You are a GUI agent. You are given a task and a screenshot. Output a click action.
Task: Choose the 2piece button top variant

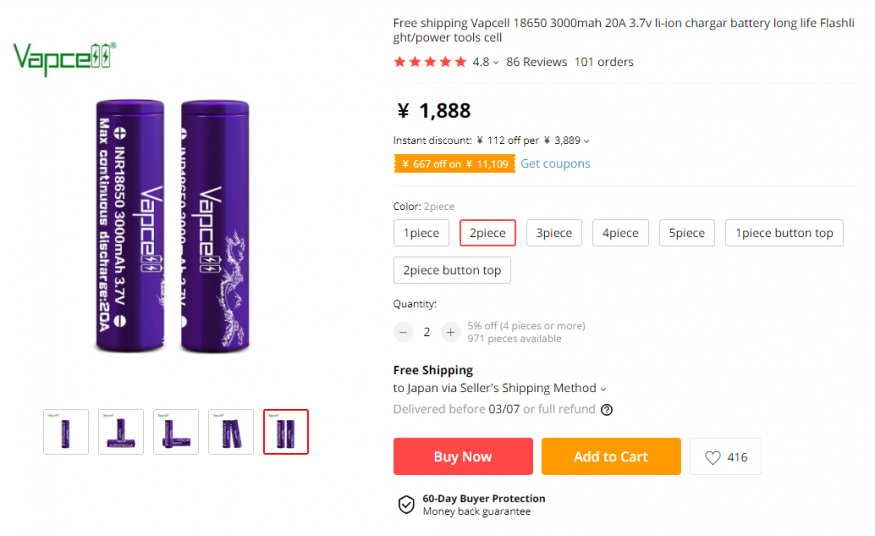point(452,270)
